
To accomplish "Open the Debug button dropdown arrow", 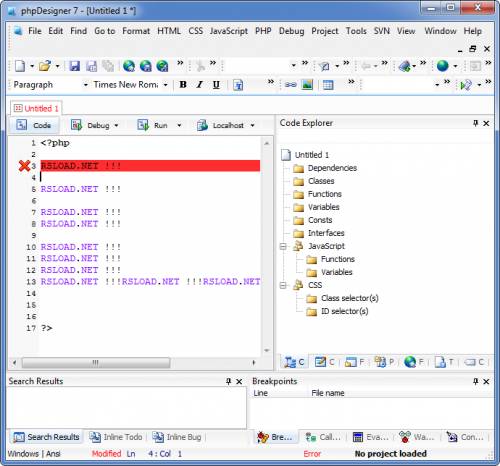I will (116, 126).
